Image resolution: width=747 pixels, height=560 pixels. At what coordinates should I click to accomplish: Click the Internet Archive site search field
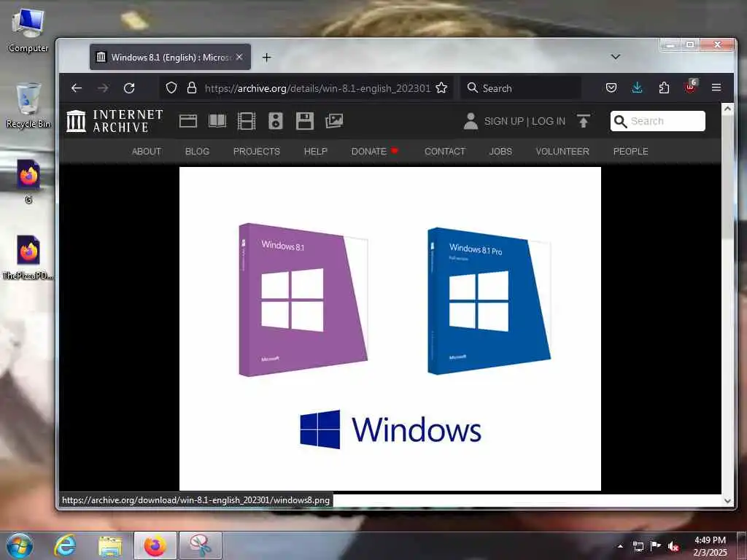click(657, 121)
